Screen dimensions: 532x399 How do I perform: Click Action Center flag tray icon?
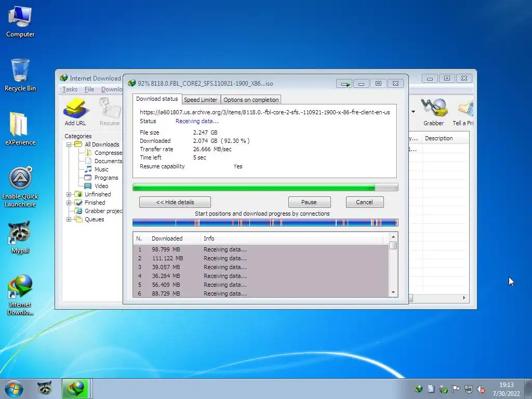(456, 389)
